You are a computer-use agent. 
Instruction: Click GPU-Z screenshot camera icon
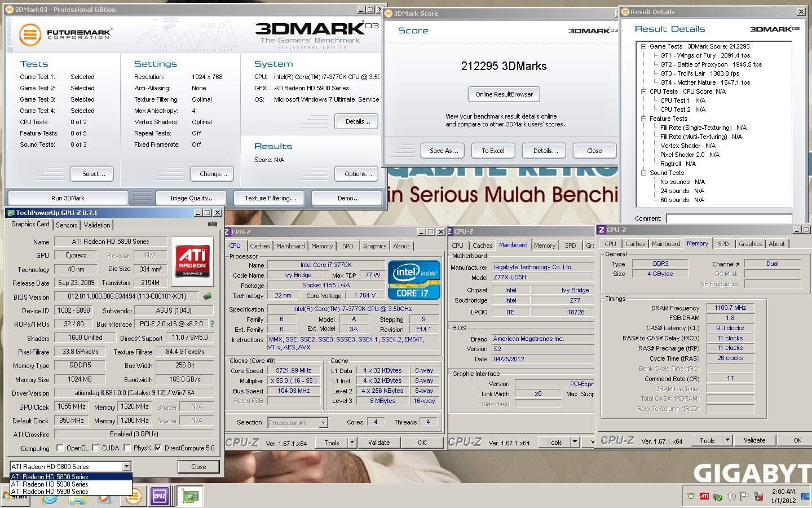click(x=212, y=224)
